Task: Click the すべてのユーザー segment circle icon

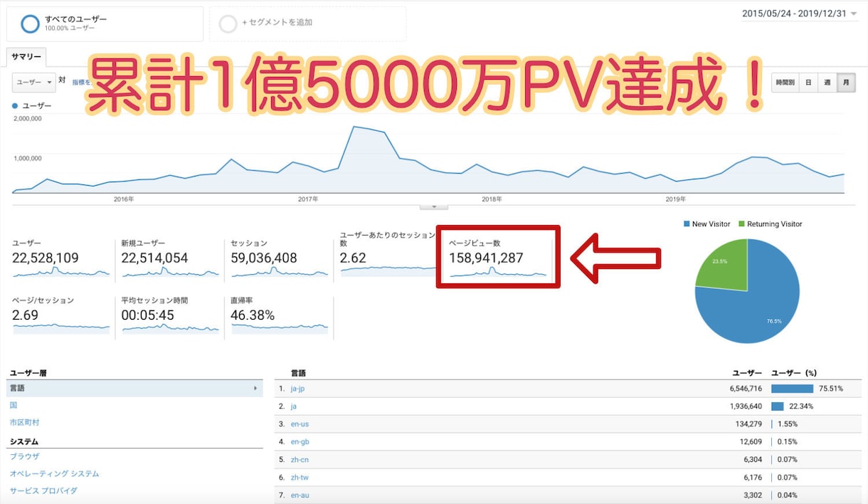Action: [30, 23]
